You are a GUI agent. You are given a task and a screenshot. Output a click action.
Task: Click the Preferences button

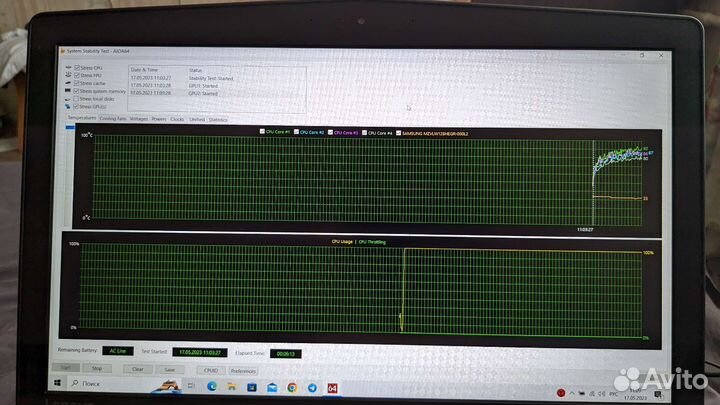[x=243, y=369]
